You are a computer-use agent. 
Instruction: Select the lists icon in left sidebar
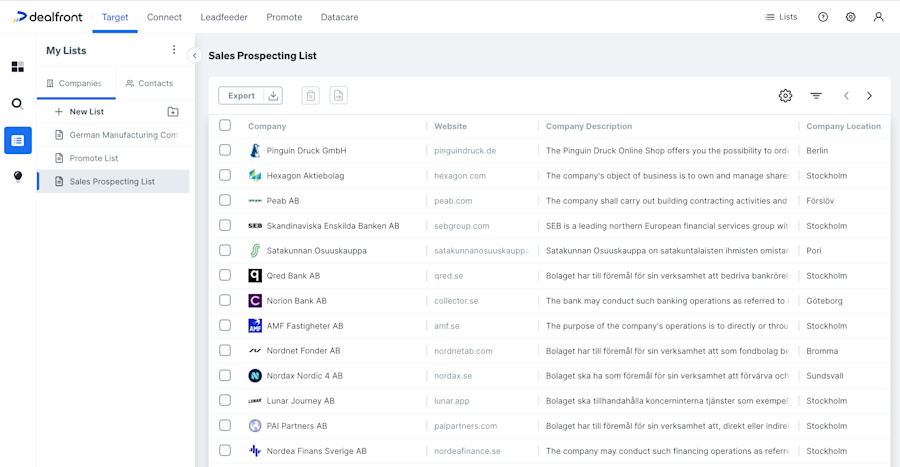point(18,141)
